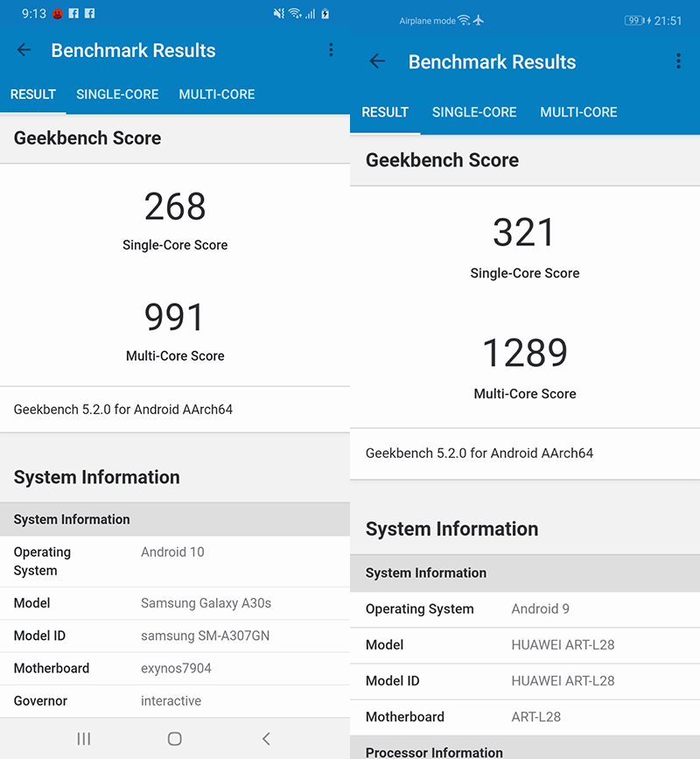
Task: Tap second Facebook notification icon in status bar
Action: click(x=89, y=13)
